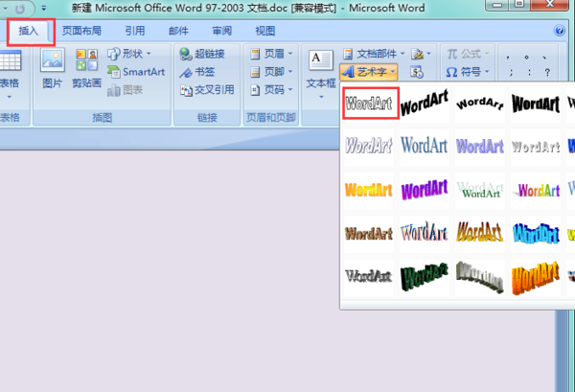Click the 文本框 text box icon
This screenshot has width=575, height=392.
(x=321, y=60)
